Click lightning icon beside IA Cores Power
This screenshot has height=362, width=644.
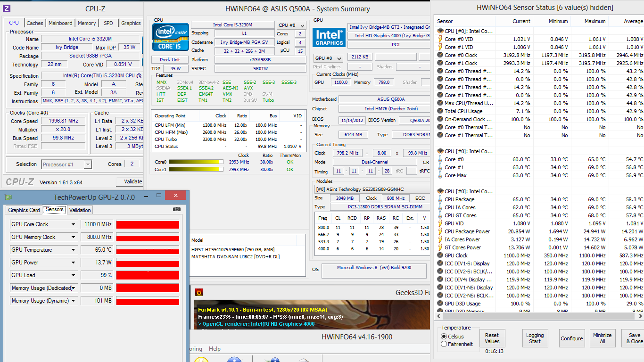[x=440, y=239]
